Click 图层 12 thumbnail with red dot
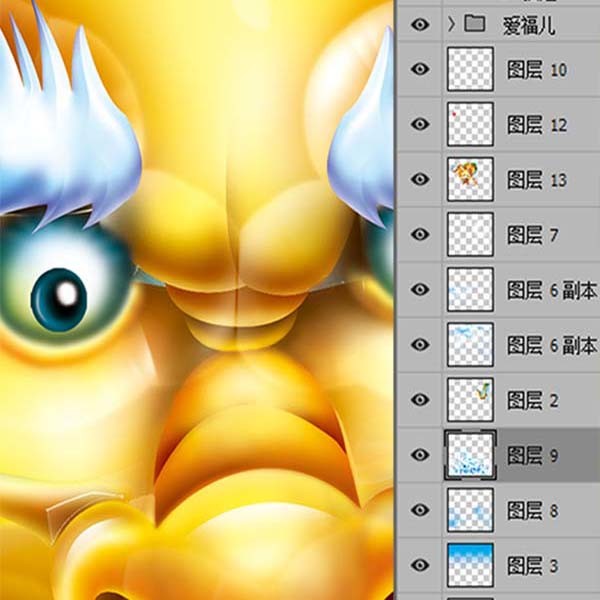600x600 pixels. [470, 124]
